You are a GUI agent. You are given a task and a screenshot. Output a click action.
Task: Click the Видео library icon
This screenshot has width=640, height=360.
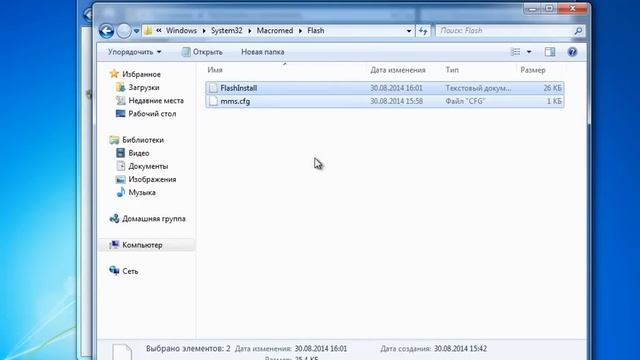click(x=120, y=153)
